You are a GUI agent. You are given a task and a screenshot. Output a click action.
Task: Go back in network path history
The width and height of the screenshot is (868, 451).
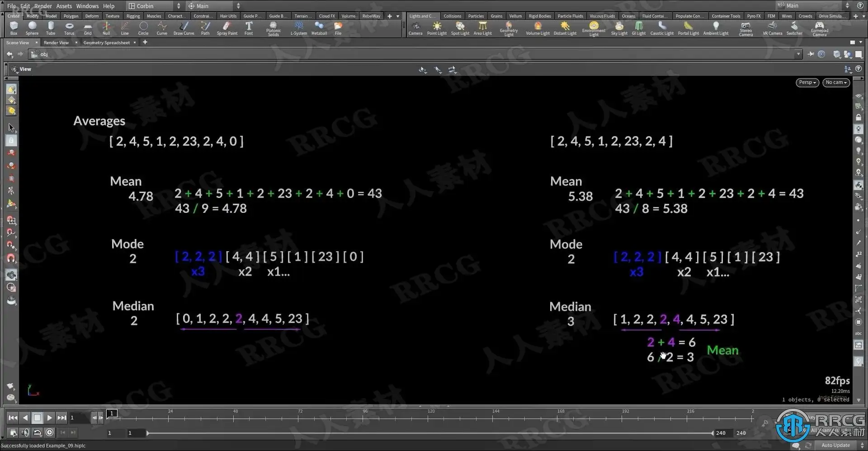point(10,54)
